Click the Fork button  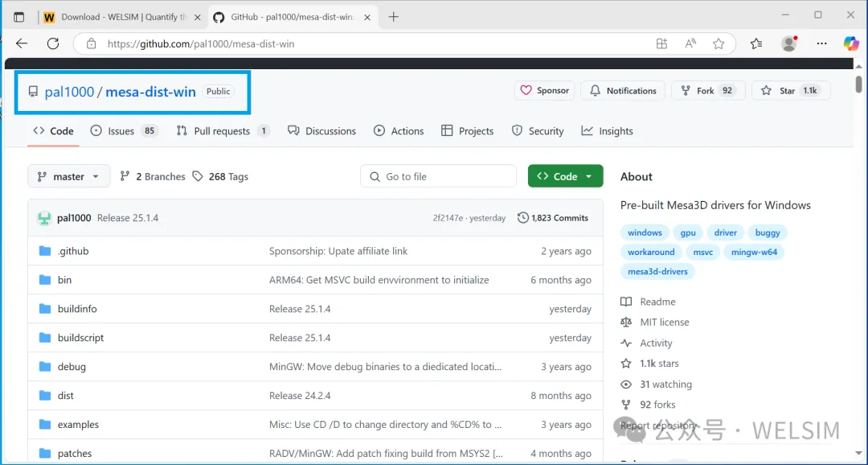pos(708,90)
